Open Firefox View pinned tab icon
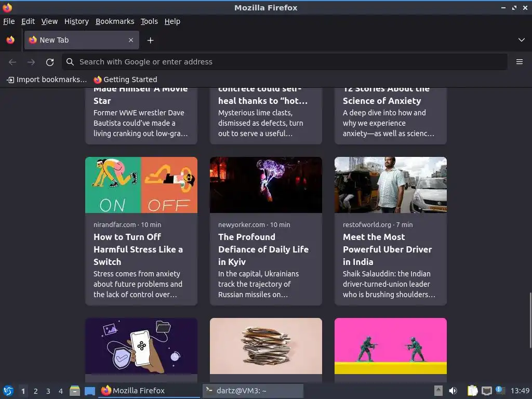 click(10, 40)
